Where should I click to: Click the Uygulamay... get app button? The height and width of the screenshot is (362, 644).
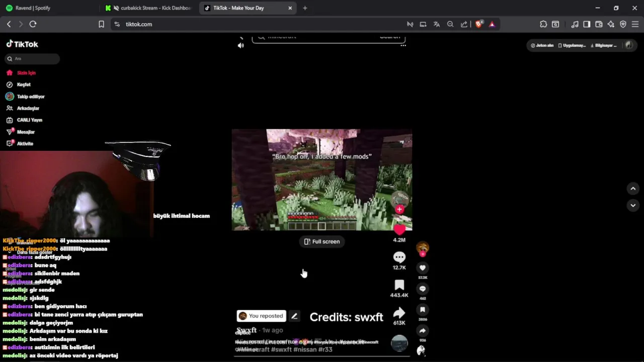572,45
